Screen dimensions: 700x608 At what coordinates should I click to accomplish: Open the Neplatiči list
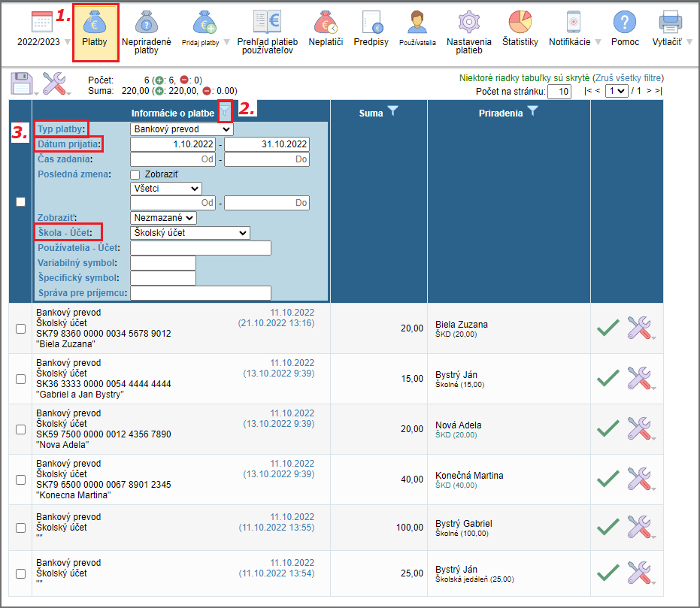(326, 29)
